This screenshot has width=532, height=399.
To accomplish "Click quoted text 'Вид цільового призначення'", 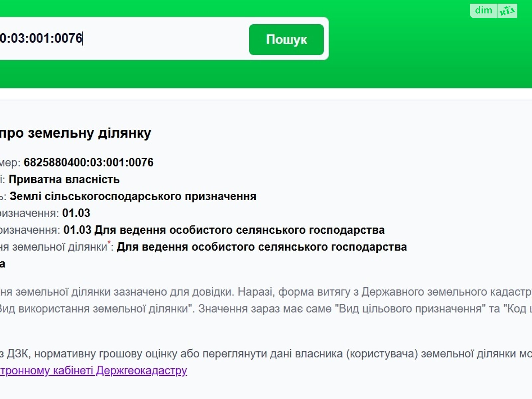I will [410, 309].
